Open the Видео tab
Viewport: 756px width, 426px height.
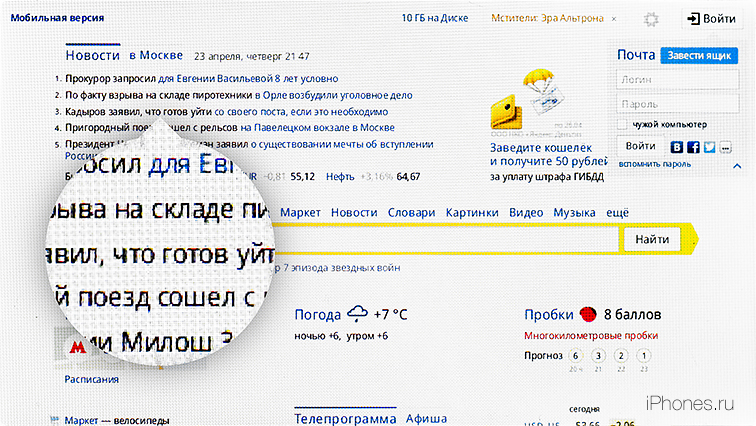pyautogui.click(x=526, y=213)
